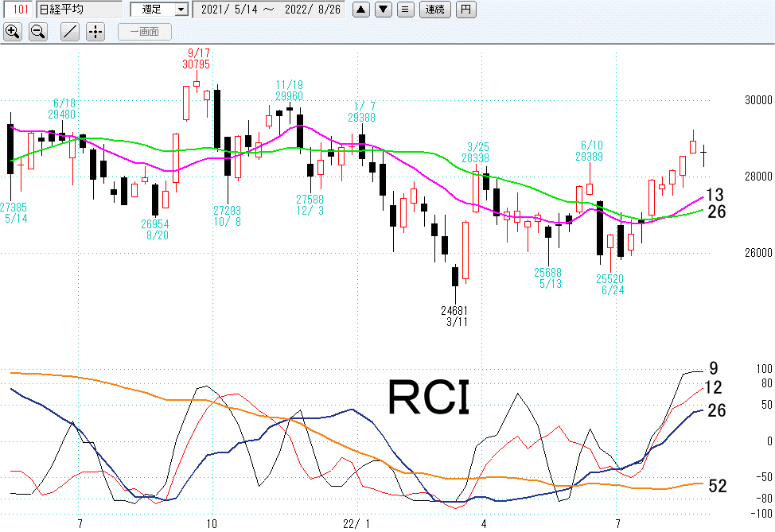The height and width of the screenshot is (532, 775).
Task: Click the 13 label on magenta moving average
Action: pos(715,195)
